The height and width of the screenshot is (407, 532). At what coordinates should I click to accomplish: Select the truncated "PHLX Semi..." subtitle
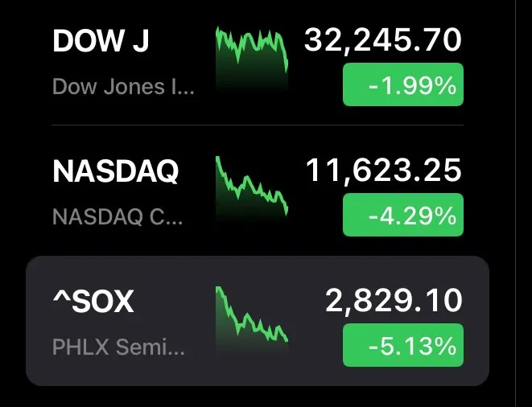click(x=118, y=347)
